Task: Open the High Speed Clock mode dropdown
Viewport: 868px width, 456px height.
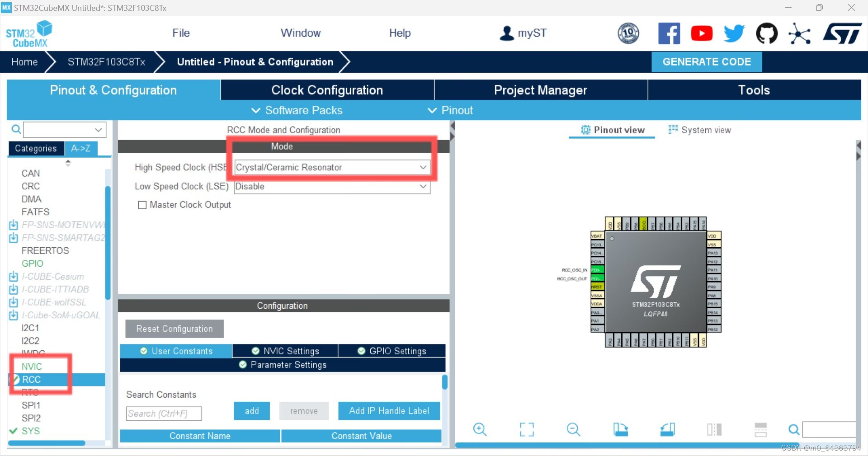Action: pyautogui.click(x=422, y=167)
